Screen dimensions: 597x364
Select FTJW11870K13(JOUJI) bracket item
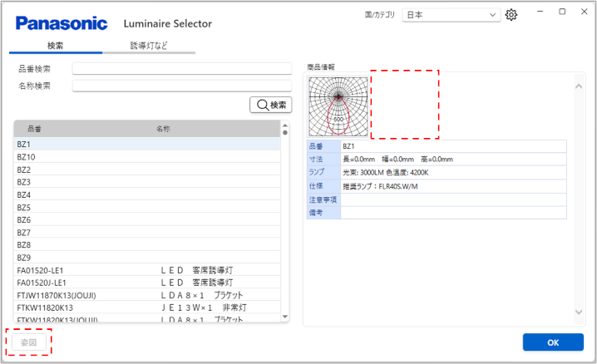146,295
